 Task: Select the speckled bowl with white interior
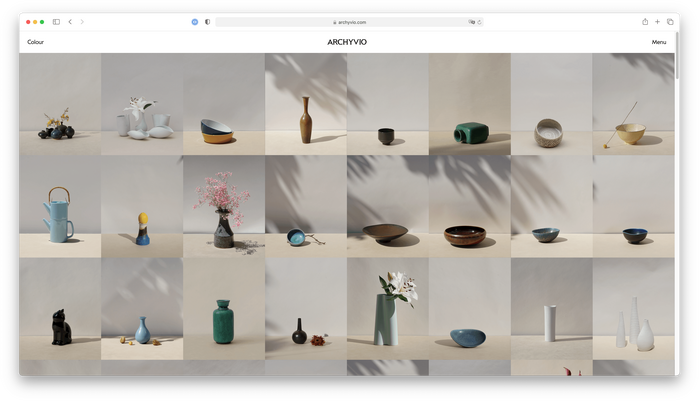pos(552,104)
